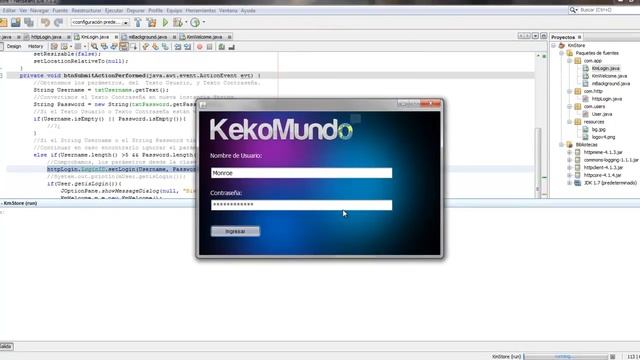Go to previous bookmark icon
640x360 pixels.
(146, 47)
